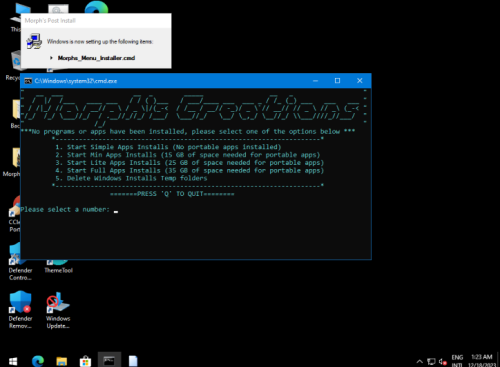Show hidden system tray icons
Image resolution: width=500 pixels, height=367 pixels.
(420, 361)
